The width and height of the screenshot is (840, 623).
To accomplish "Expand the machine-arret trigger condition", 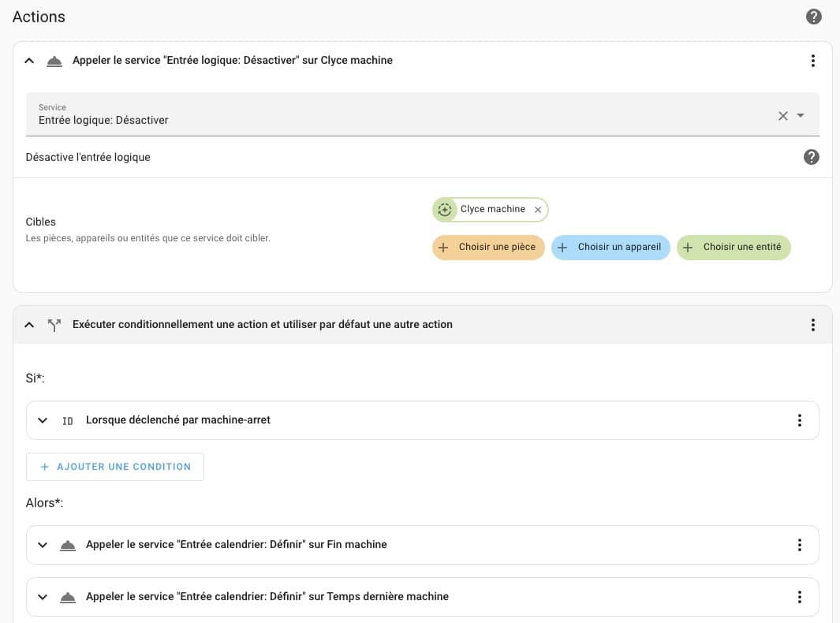I will (x=43, y=420).
